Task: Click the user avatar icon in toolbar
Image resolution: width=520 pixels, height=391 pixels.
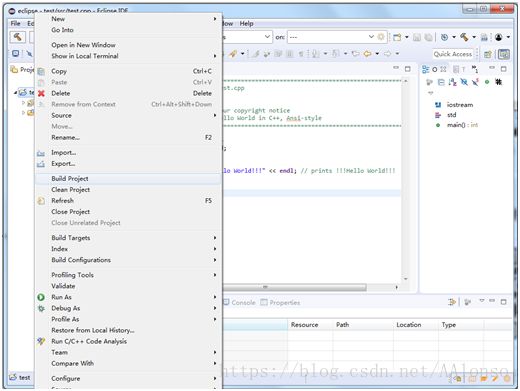Action: click(498, 37)
